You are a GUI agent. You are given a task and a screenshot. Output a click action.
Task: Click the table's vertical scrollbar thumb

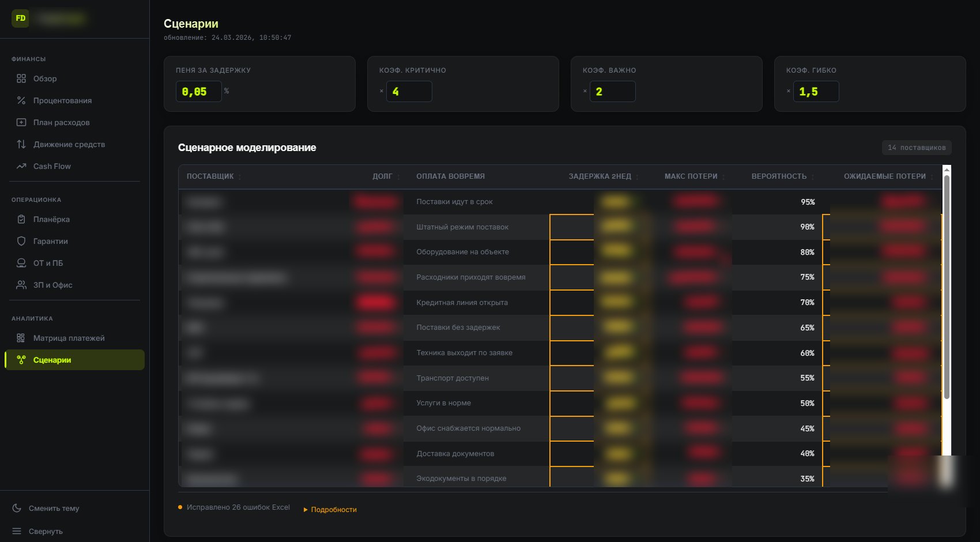click(946, 287)
